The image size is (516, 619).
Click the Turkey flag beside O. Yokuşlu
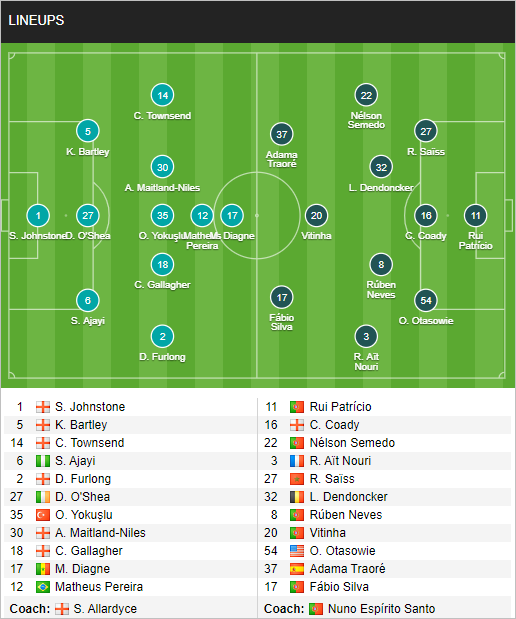[x=43, y=515]
